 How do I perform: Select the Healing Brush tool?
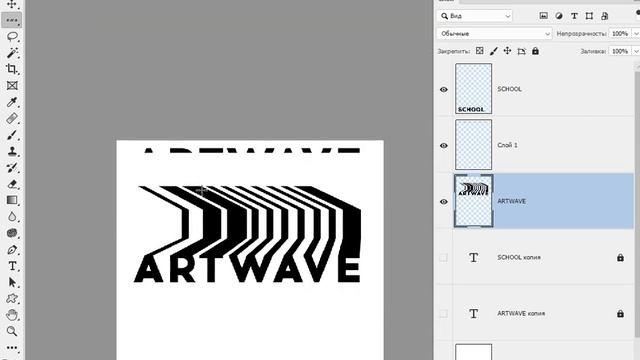point(12,118)
